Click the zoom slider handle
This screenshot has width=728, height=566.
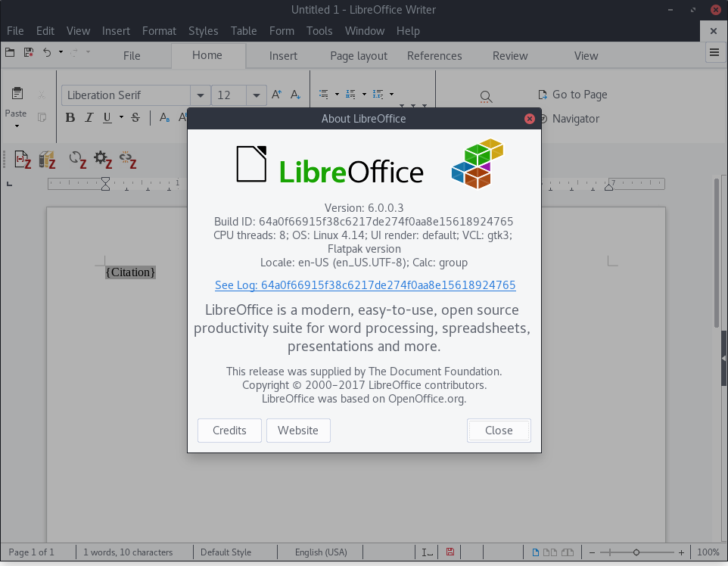coord(636,552)
